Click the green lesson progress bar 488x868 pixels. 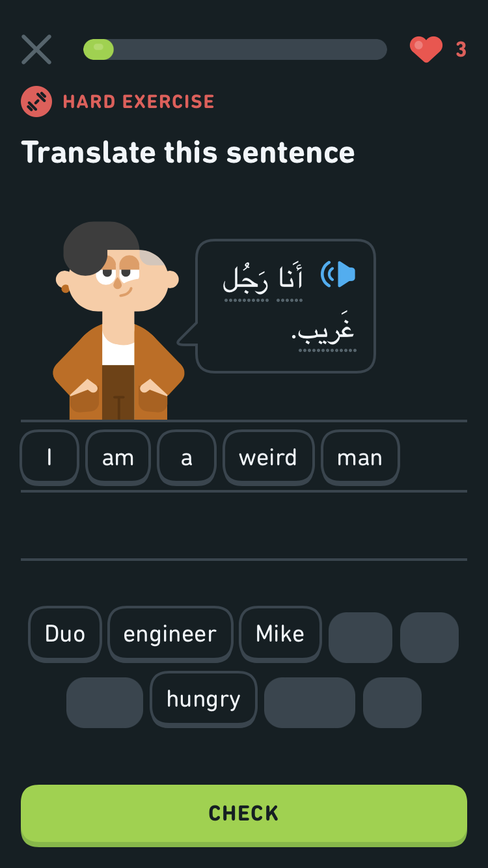[x=235, y=49]
